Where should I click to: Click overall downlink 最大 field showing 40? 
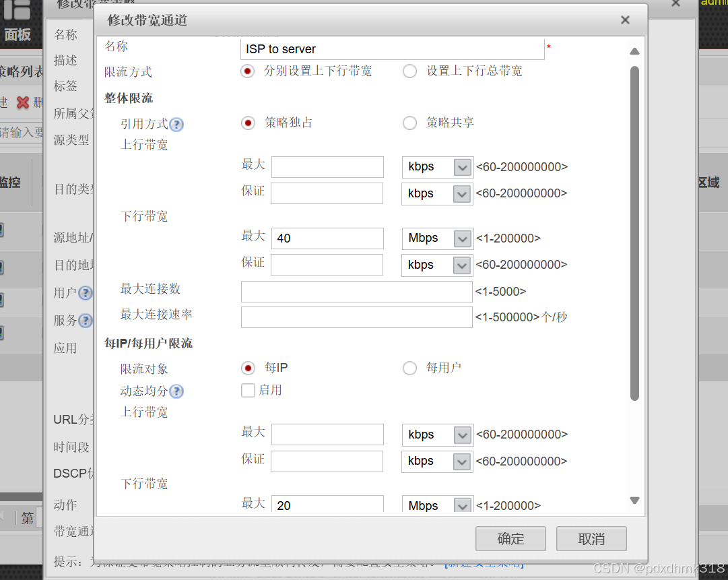(328, 238)
